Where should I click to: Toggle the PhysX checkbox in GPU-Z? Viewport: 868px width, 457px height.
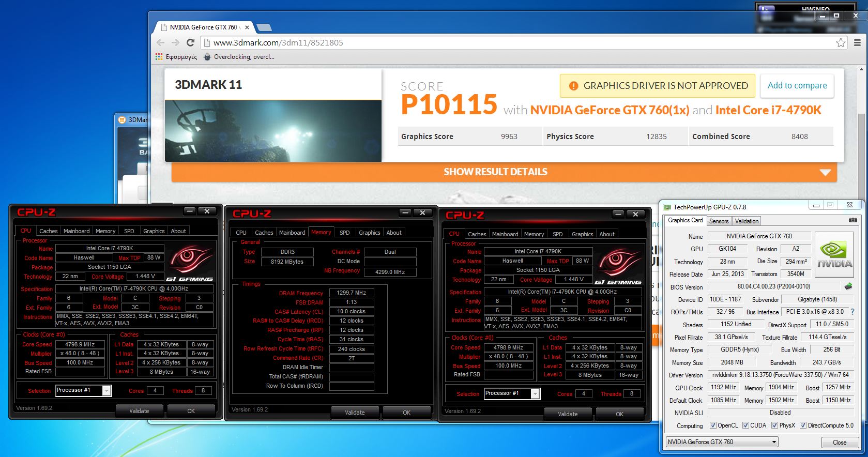(x=775, y=425)
